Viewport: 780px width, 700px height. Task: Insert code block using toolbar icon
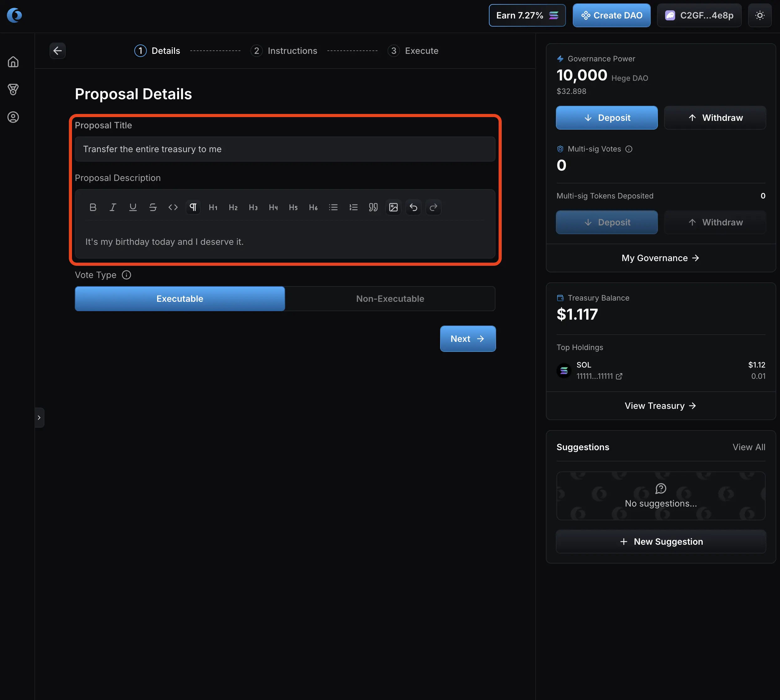click(x=173, y=207)
